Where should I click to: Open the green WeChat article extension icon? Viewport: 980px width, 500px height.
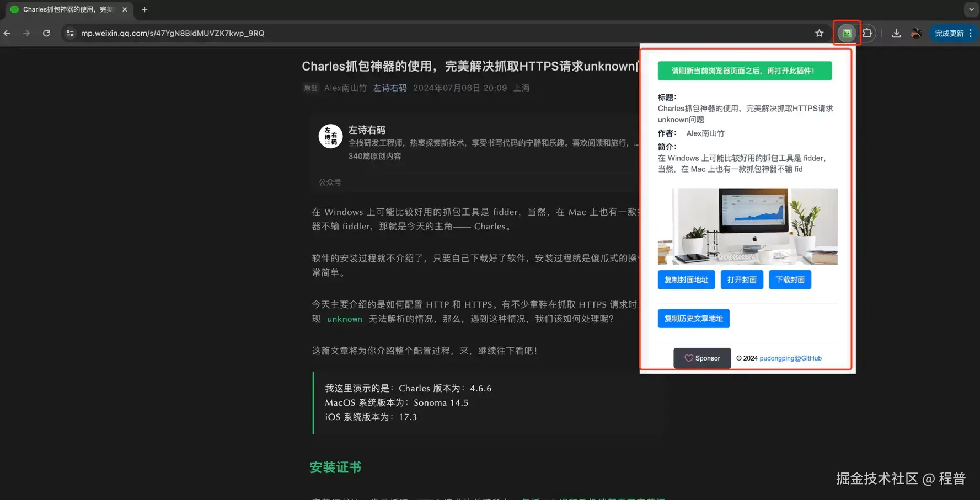tap(847, 33)
